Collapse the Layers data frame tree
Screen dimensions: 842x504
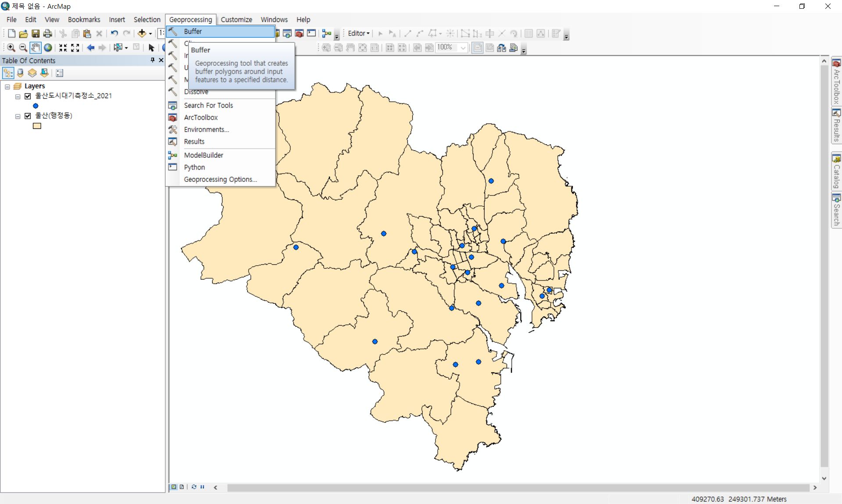(x=7, y=86)
